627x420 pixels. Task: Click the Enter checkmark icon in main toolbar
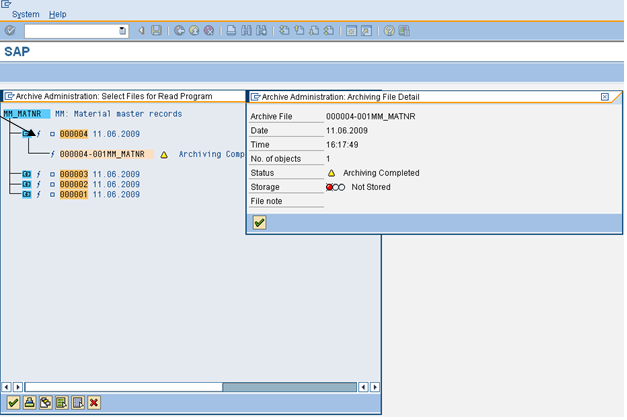coord(10,30)
